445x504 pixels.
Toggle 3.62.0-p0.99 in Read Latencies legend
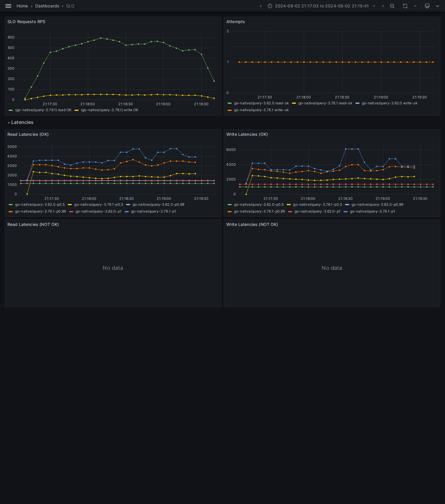pos(158,205)
